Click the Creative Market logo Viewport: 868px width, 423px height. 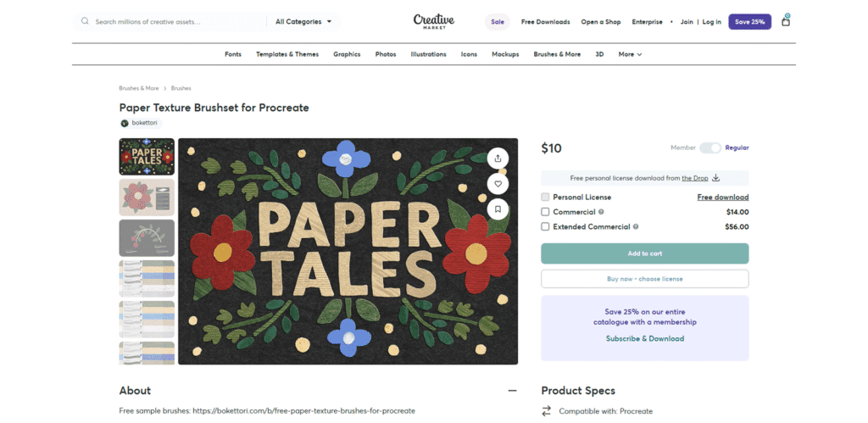tap(433, 21)
